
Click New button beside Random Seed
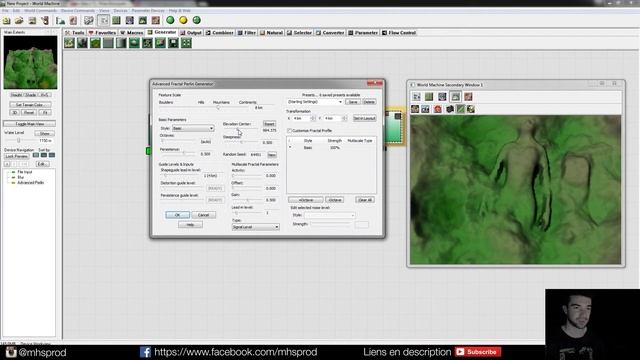click(272, 155)
